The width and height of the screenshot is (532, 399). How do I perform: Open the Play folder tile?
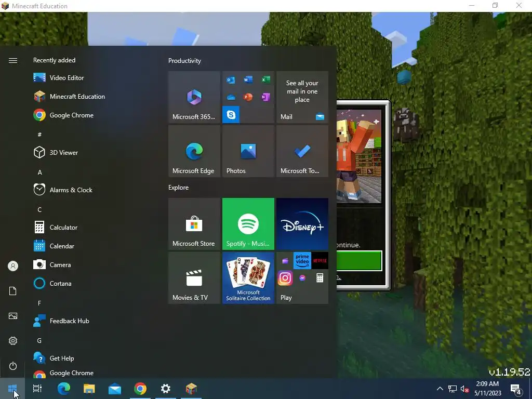tap(302, 278)
